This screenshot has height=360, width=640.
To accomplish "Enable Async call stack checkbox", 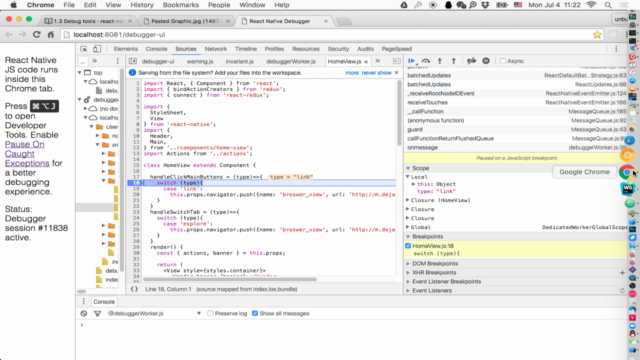I will point(503,61).
